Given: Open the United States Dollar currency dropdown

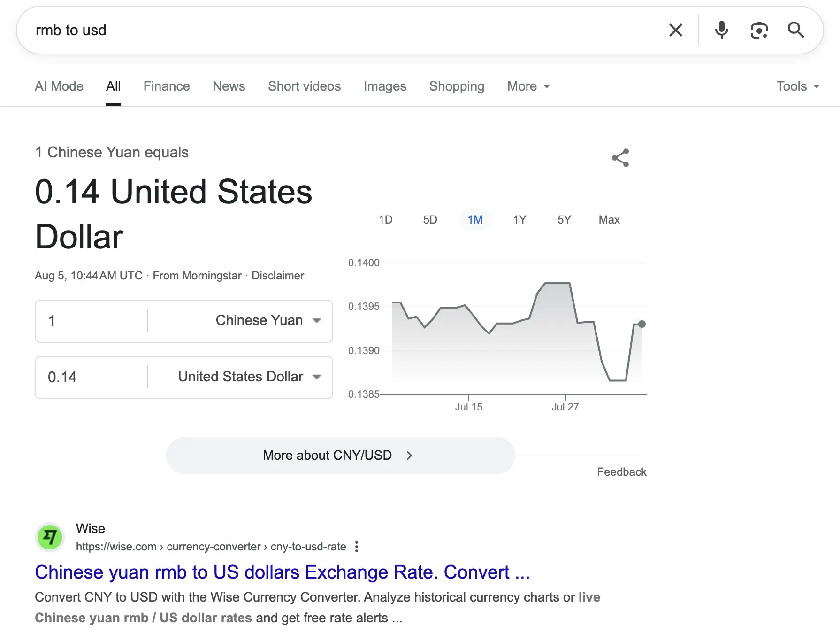Looking at the screenshot, I should 250,377.
